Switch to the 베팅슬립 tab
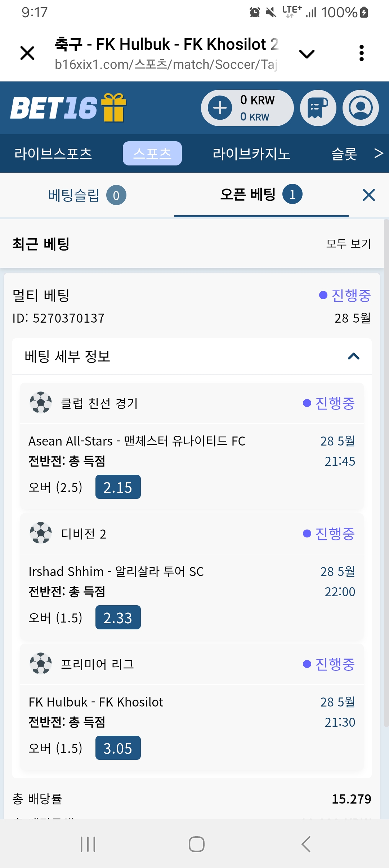The height and width of the screenshot is (868, 389). click(x=87, y=195)
